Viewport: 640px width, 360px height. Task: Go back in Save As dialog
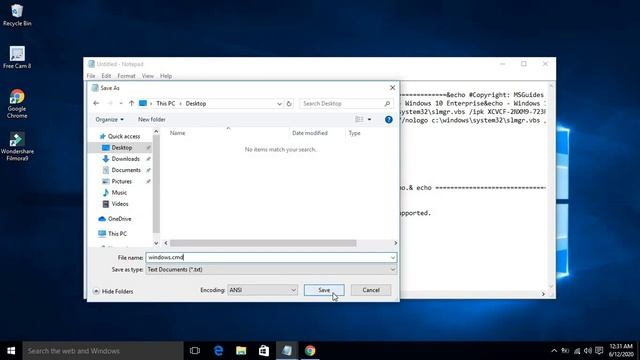click(x=96, y=104)
